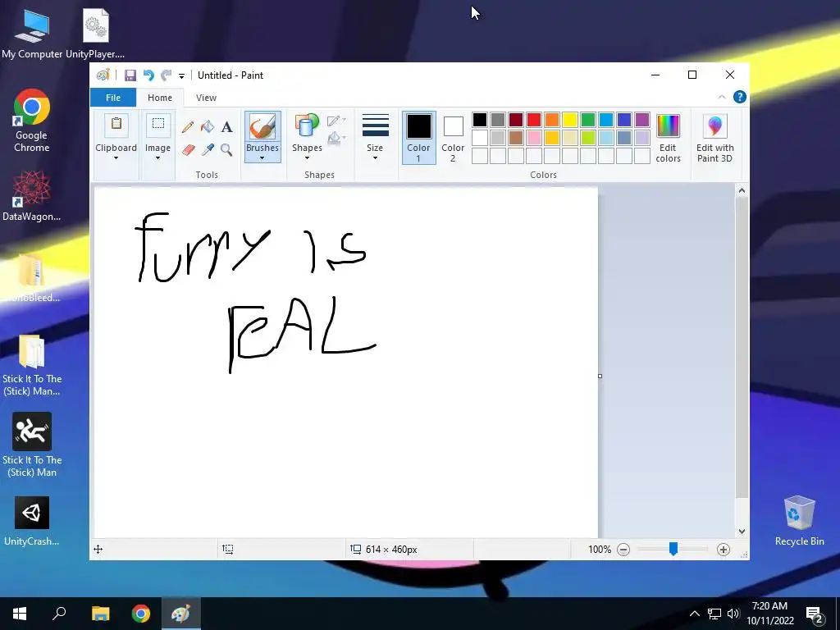This screenshot has width=840, height=630.
Task: Expand the Image group dropdown
Action: [157, 158]
